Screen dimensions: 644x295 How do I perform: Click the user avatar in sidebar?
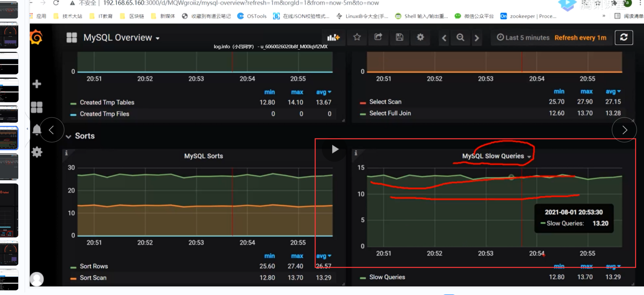pyautogui.click(x=36, y=279)
